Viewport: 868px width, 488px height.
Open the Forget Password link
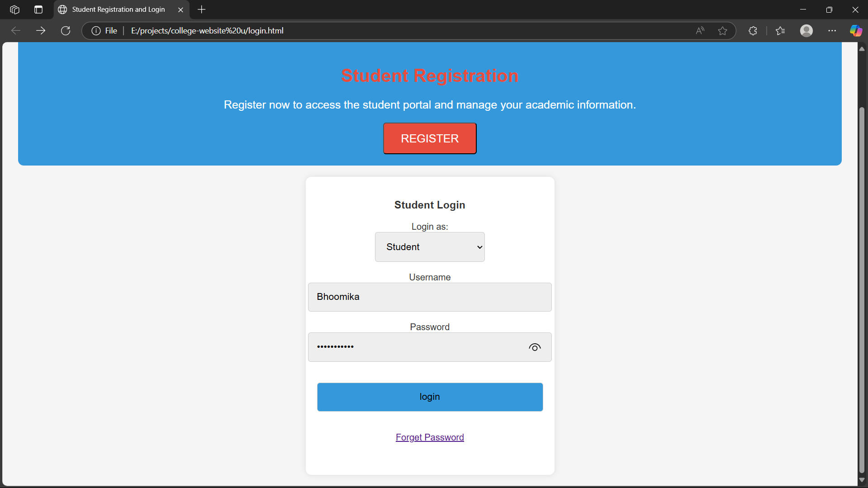click(x=429, y=437)
